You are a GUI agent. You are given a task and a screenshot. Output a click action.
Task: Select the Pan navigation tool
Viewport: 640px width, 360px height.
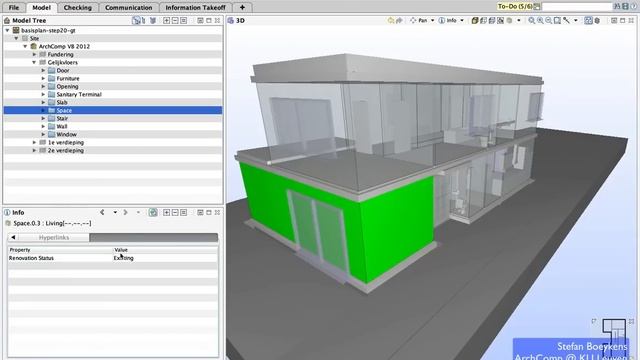point(419,20)
